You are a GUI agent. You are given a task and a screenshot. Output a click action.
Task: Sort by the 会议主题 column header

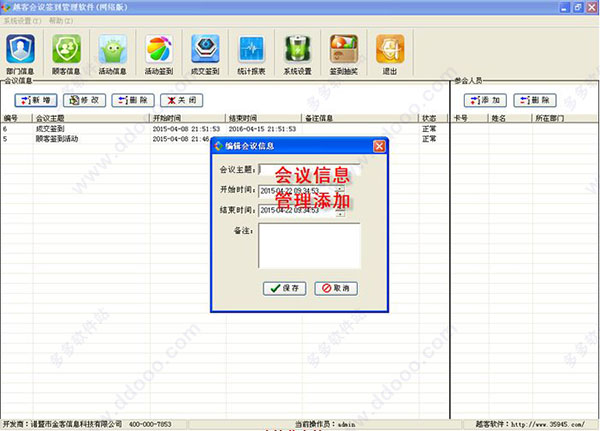point(91,118)
